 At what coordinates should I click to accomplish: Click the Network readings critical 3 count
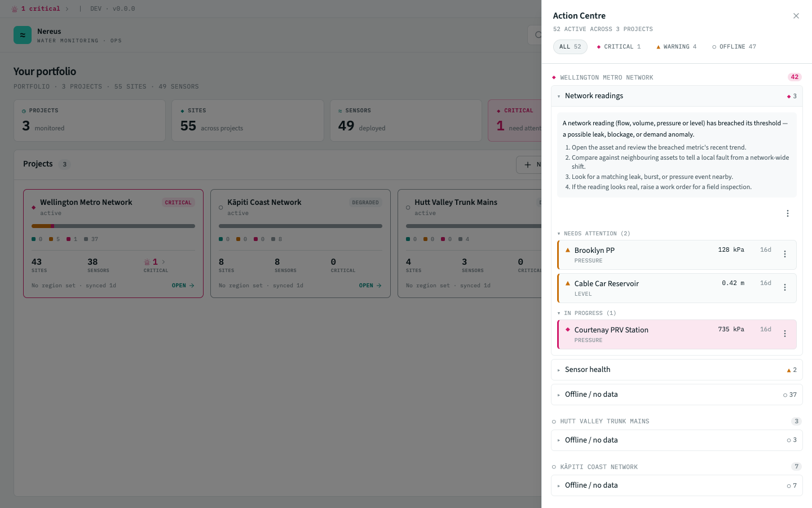[x=792, y=97]
